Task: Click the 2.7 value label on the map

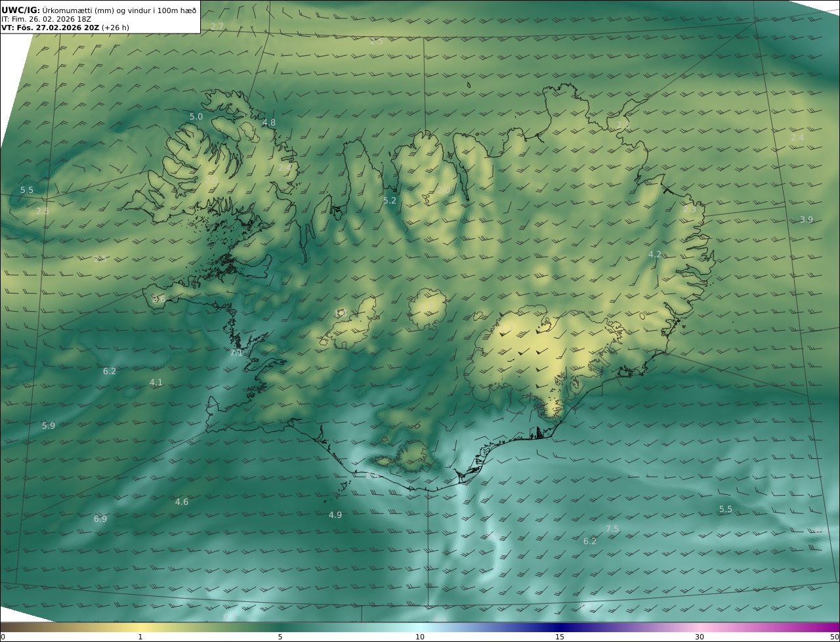Action: (x=217, y=26)
